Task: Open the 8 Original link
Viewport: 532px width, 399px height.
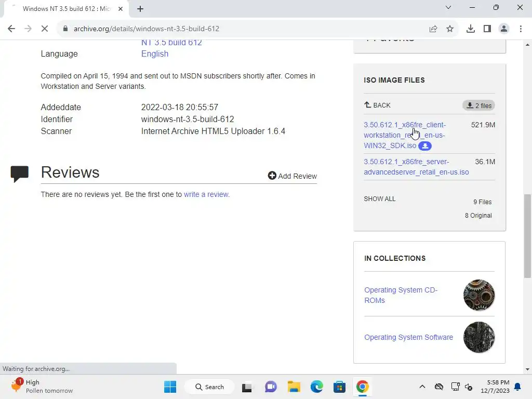Action: [x=478, y=216]
